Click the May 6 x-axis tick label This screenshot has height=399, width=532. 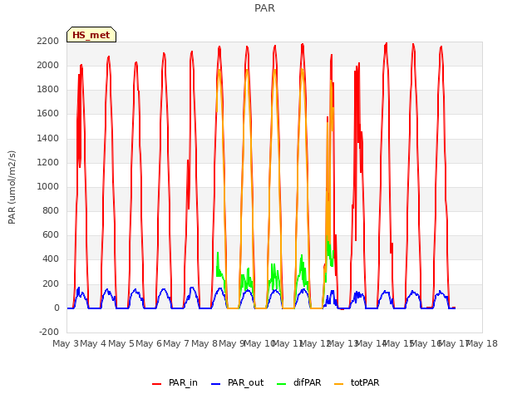(x=149, y=343)
